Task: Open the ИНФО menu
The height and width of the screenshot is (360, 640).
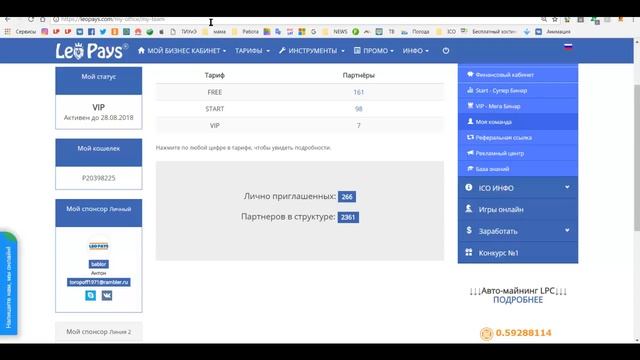Action: (416, 51)
